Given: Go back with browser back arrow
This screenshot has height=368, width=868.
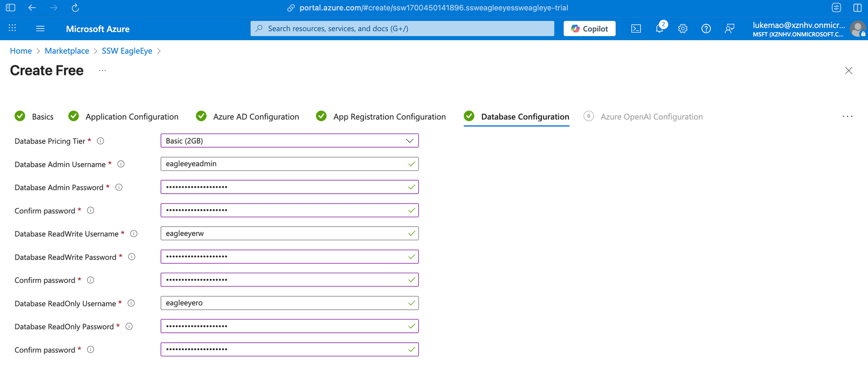Looking at the screenshot, I should click(x=32, y=8).
